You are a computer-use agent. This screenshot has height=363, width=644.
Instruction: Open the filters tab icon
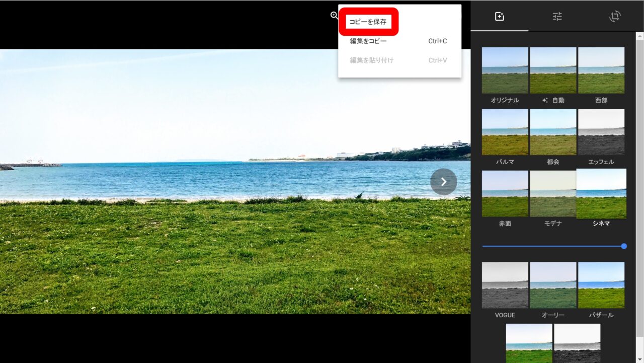(499, 17)
